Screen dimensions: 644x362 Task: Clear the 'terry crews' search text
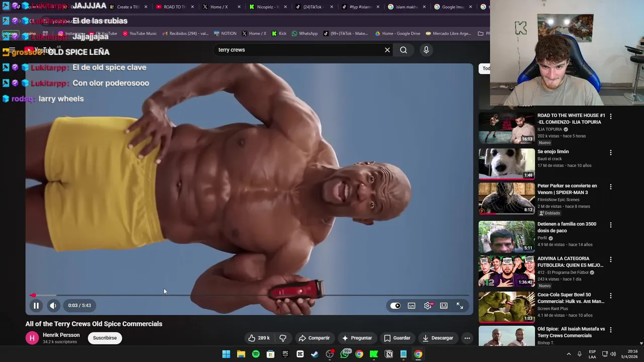[387, 50]
